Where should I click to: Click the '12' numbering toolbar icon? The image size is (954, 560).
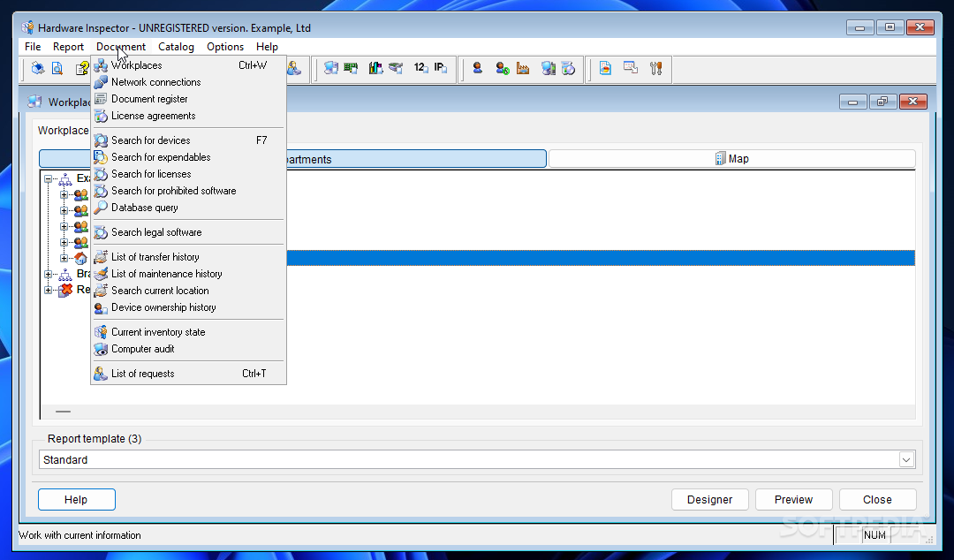tap(420, 68)
